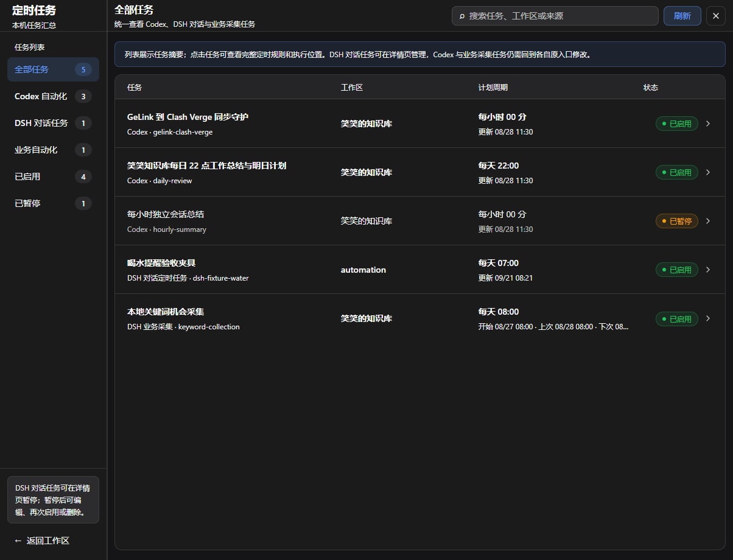The image size is (733, 560).
Task: Click the 更新 09/21 08:21 timestamp
Action: [x=506, y=278]
